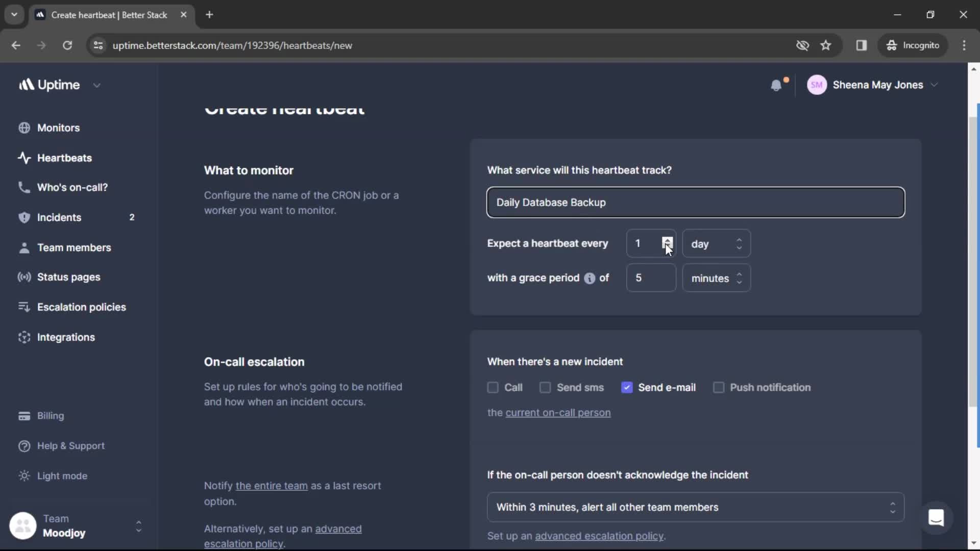Screen dimensions: 980x551
Task: Click the Escalation policies sidebar icon
Action: click(23, 307)
